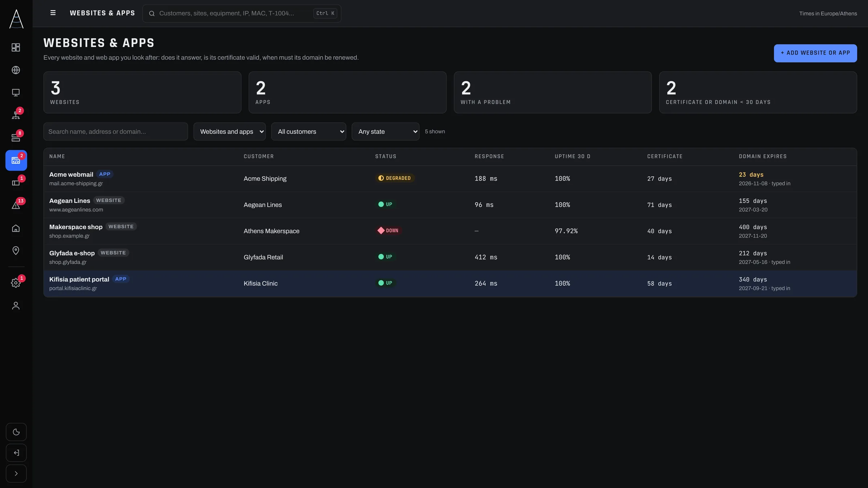Click the app logo at top left
This screenshot has width=868, height=488.
16,19
